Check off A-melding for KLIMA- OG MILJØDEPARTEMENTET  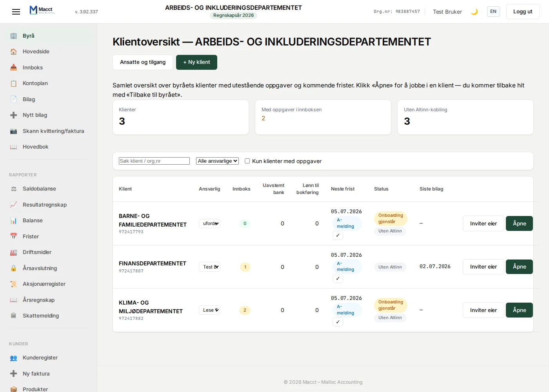tap(338, 322)
